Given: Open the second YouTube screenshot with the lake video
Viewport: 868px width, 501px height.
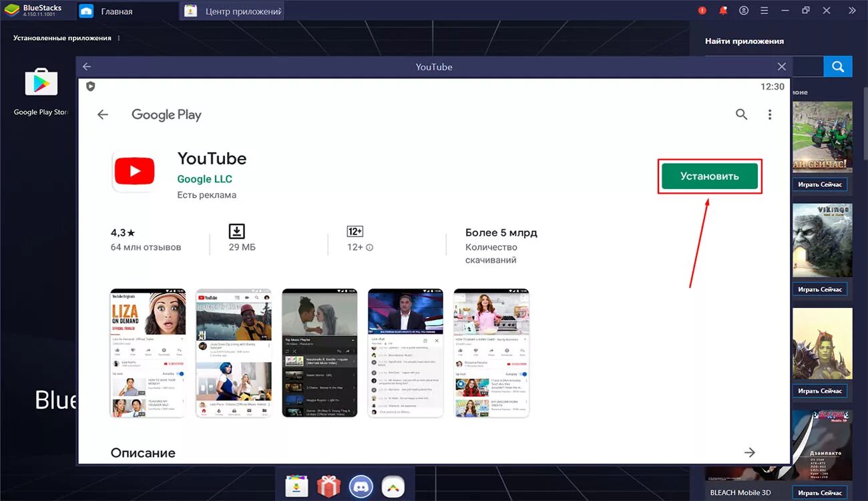Looking at the screenshot, I should point(234,353).
